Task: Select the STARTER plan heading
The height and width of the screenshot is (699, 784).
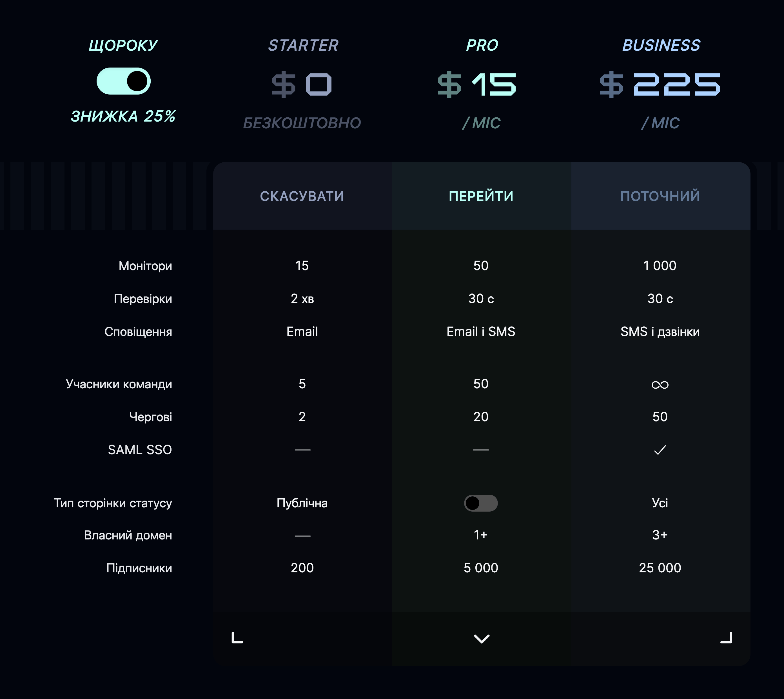Action: [x=303, y=45]
